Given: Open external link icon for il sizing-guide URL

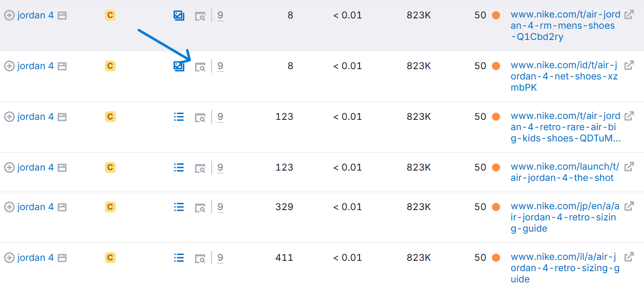Looking at the screenshot, I should (x=629, y=257).
